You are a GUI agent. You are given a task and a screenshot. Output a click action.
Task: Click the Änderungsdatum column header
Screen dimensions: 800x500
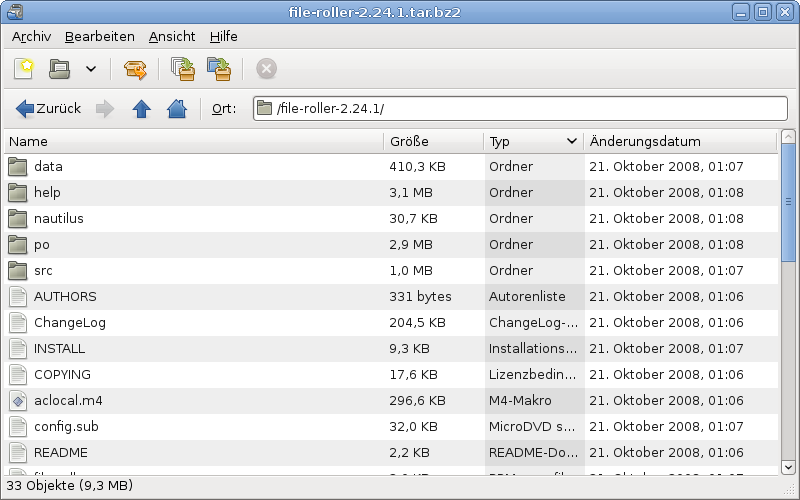point(680,142)
